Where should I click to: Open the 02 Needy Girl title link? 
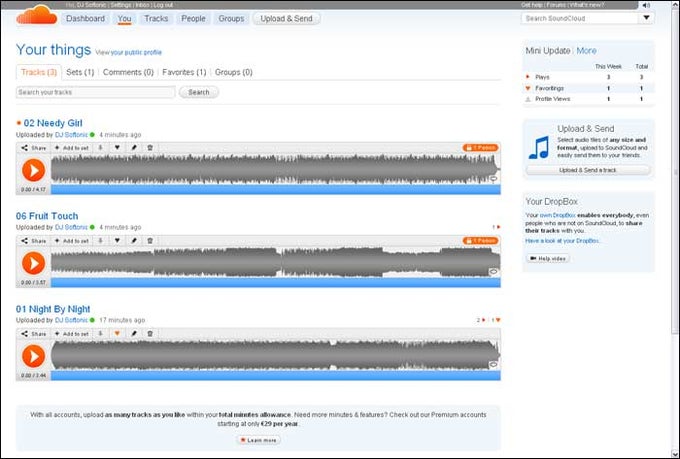tap(53, 123)
